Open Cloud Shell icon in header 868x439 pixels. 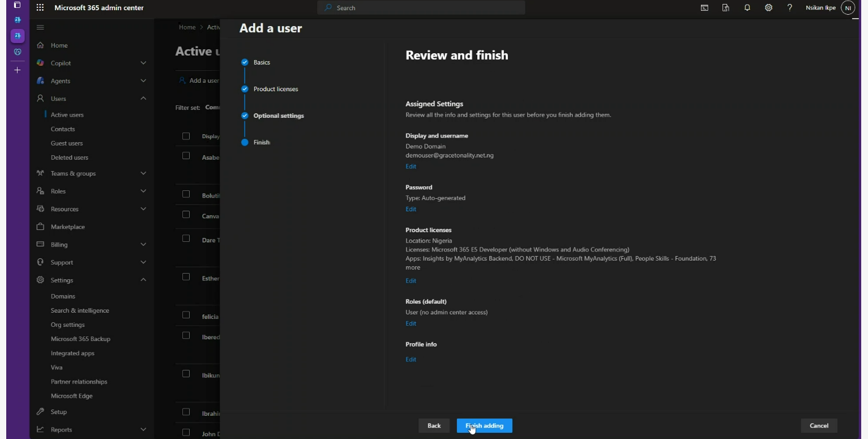coord(704,8)
